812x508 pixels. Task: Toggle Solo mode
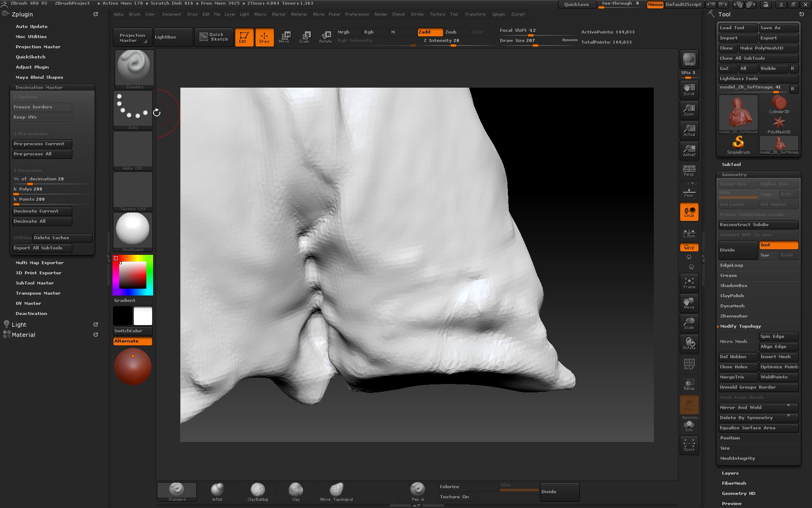689,426
